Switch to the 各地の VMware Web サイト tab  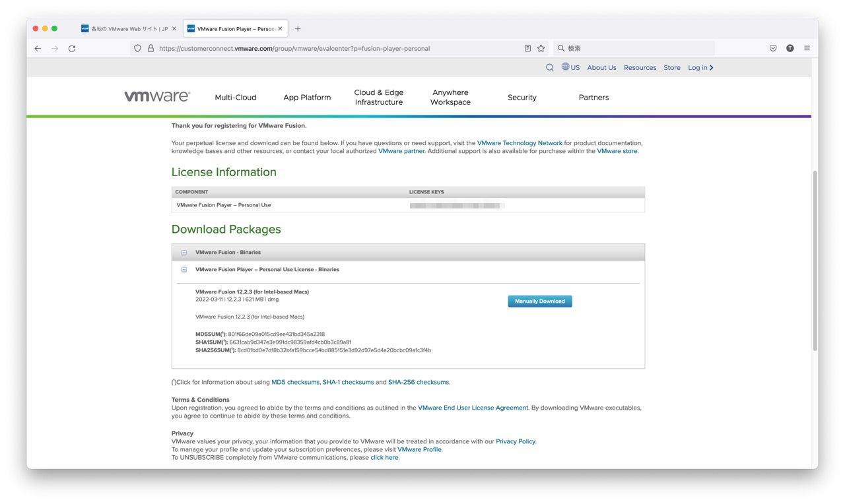click(129, 28)
